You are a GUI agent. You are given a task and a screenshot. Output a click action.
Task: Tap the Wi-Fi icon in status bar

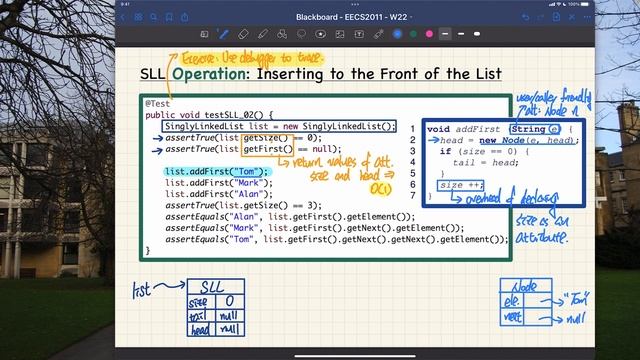click(558, 4)
